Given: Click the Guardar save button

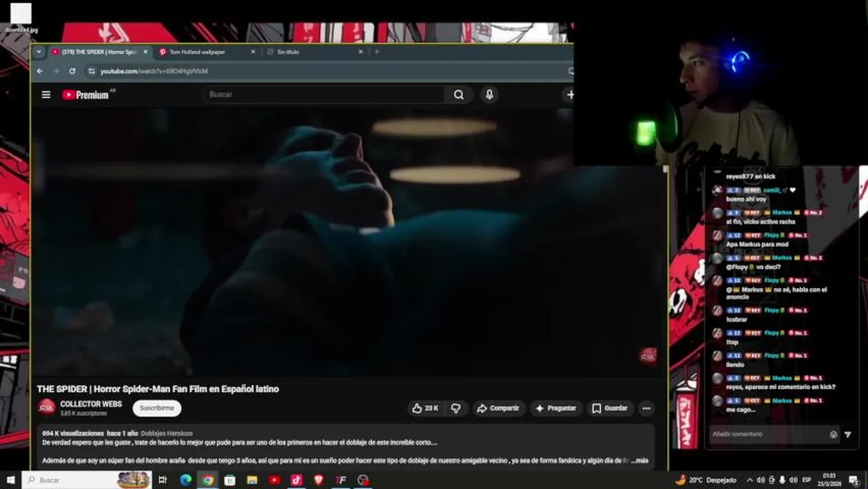Looking at the screenshot, I should (609, 408).
